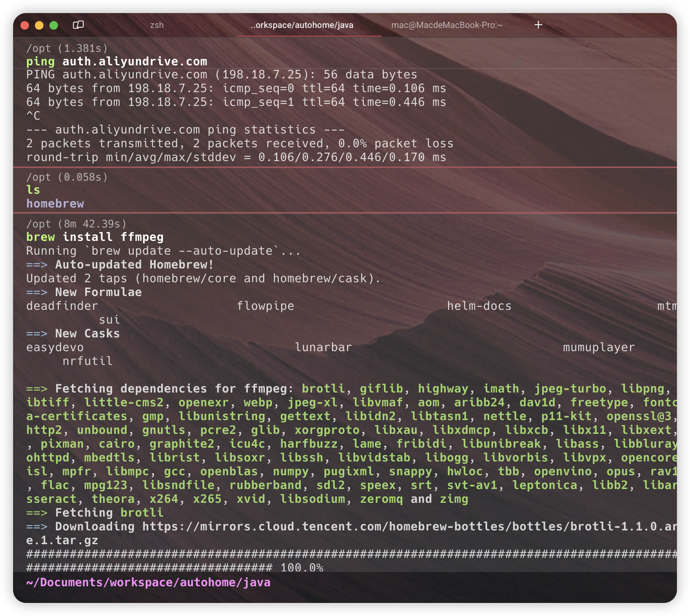Click the 'helm-docs' formula name

(x=479, y=306)
